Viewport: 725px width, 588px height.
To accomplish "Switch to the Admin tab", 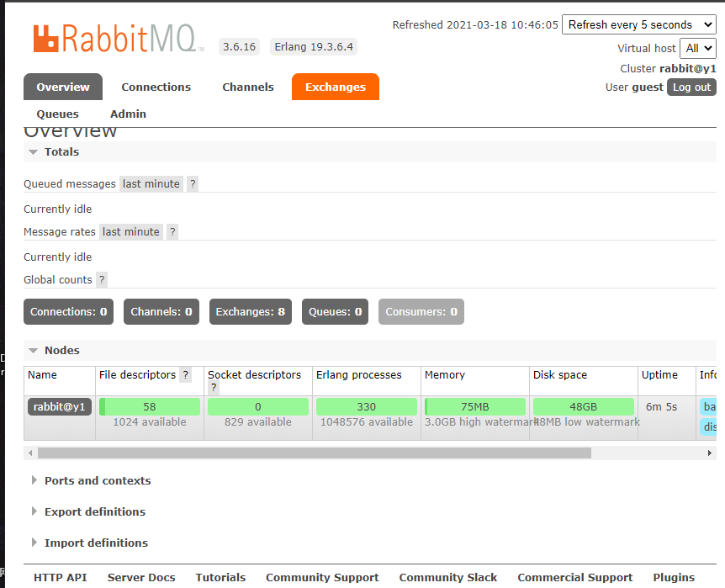I will pos(128,114).
